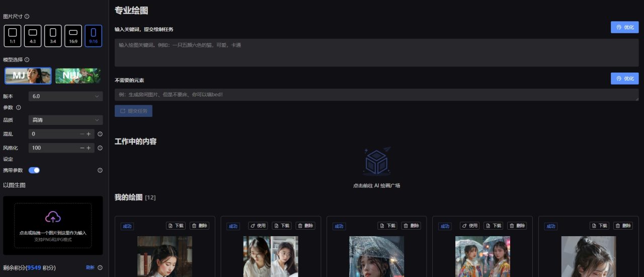644x277 pixels.
Task: Toggle the 携带参数 switch
Action: coord(34,170)
